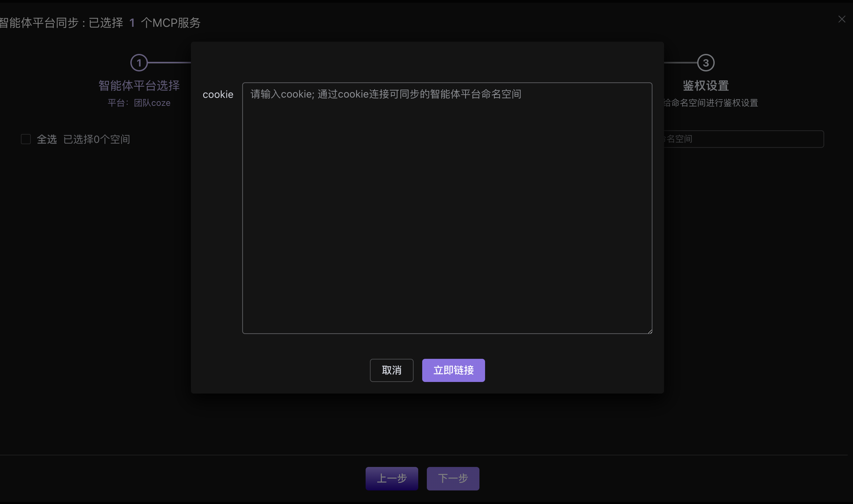Select the 鉴权设置 step label

pyautogui.click(x=705, y=86)
